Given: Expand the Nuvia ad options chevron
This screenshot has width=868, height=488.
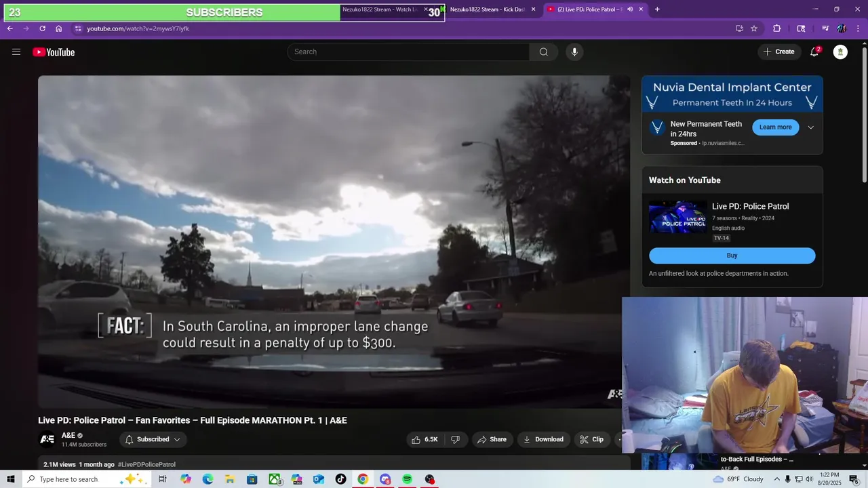Looking at the screenshot, I should click(x=810, y=127).
